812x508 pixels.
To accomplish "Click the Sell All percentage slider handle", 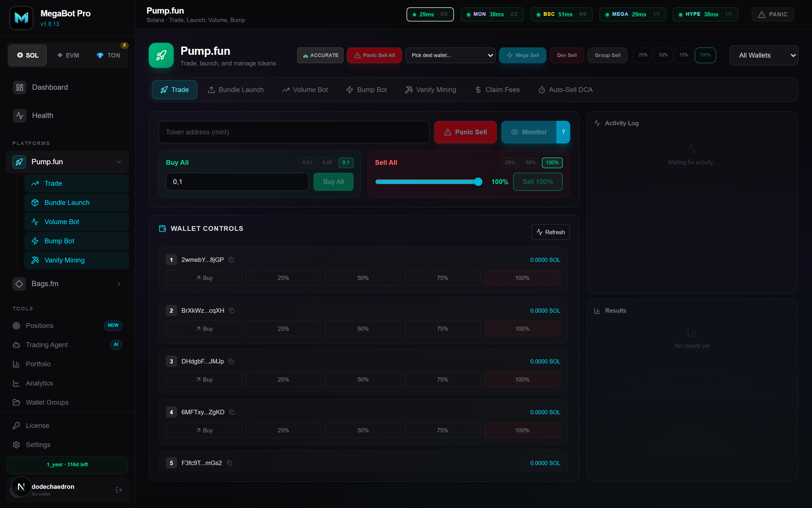I will pyautogui.click(x=478, y=182).
